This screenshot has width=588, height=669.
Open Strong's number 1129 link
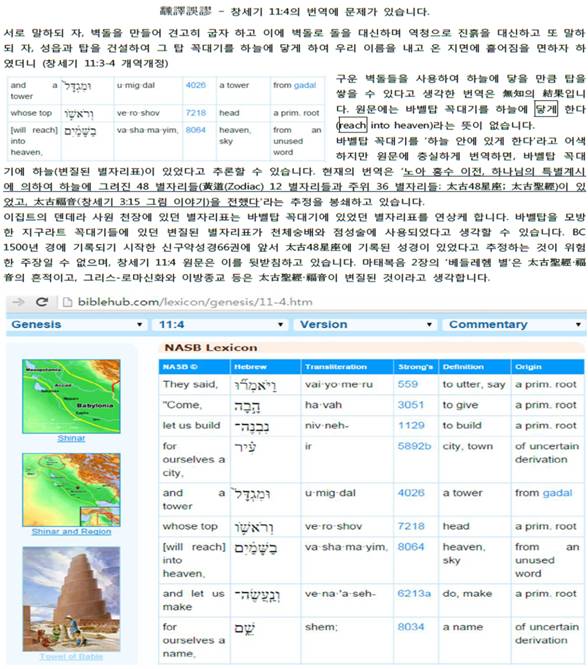point(410,425)
